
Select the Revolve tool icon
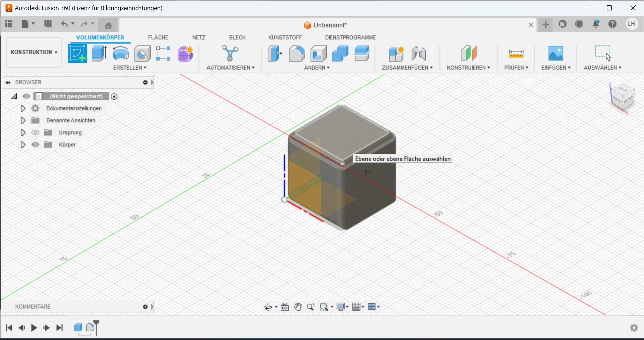121,53
